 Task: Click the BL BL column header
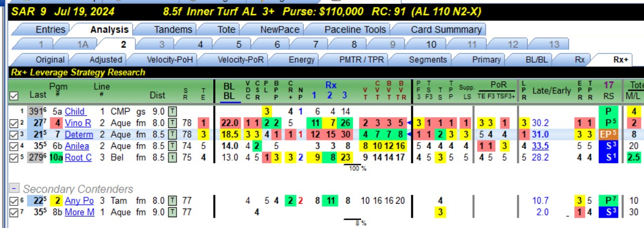coord(229,91)
